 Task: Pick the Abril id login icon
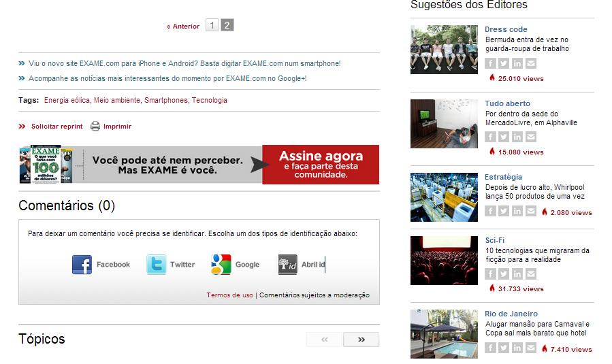(x=287, y=265)
